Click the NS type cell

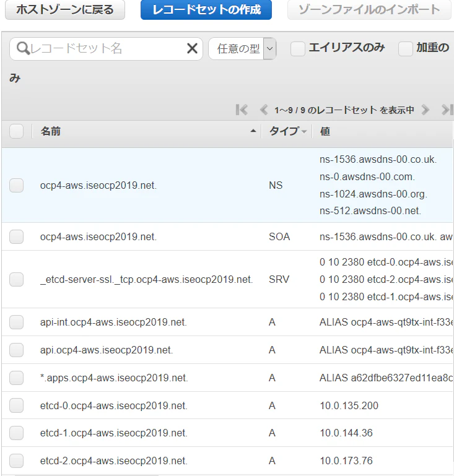coord(276,185)
